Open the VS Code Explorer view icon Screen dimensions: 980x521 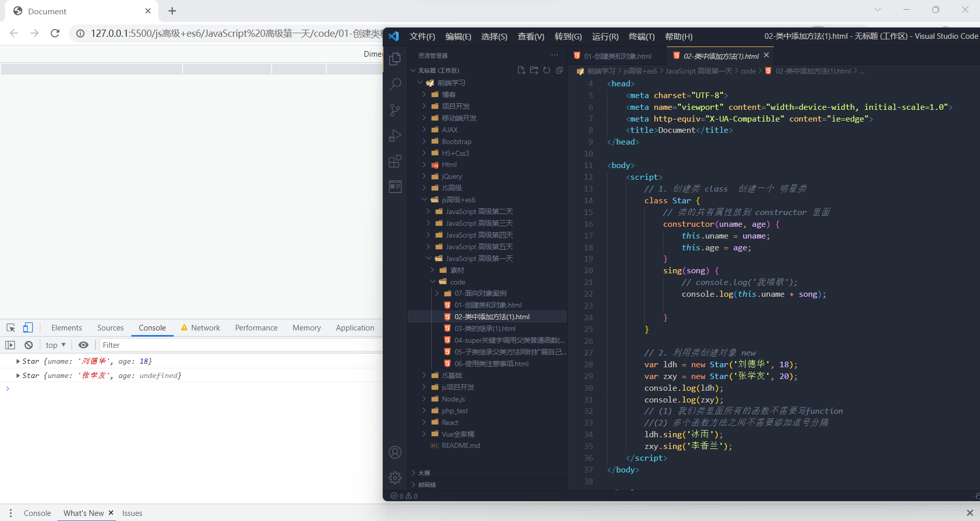point(395,59)
